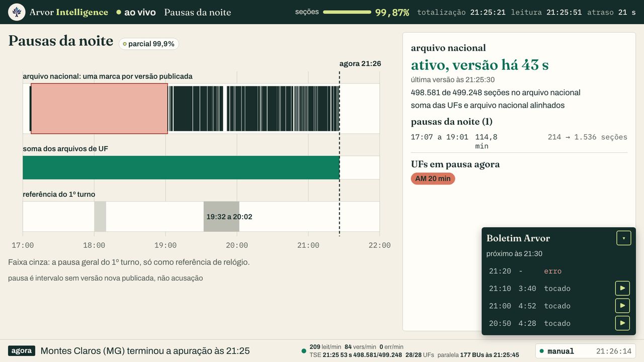Click the 84 vers/min status entry
The image size is (644, 362).
[360, 347]
